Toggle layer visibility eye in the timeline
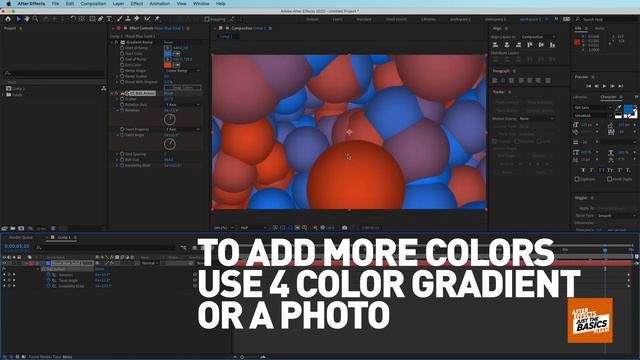640x360 pixels. 4,263
